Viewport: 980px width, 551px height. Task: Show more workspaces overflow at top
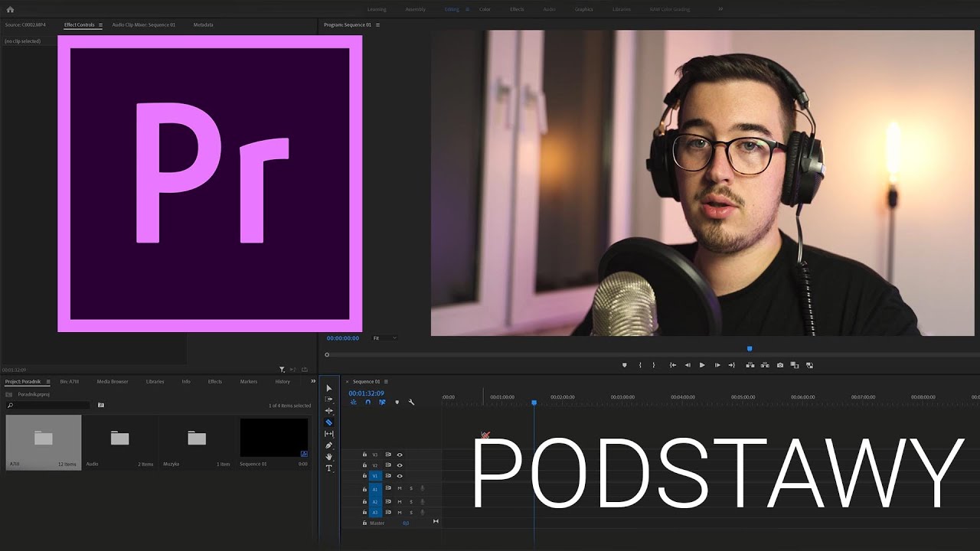point(720,9)
